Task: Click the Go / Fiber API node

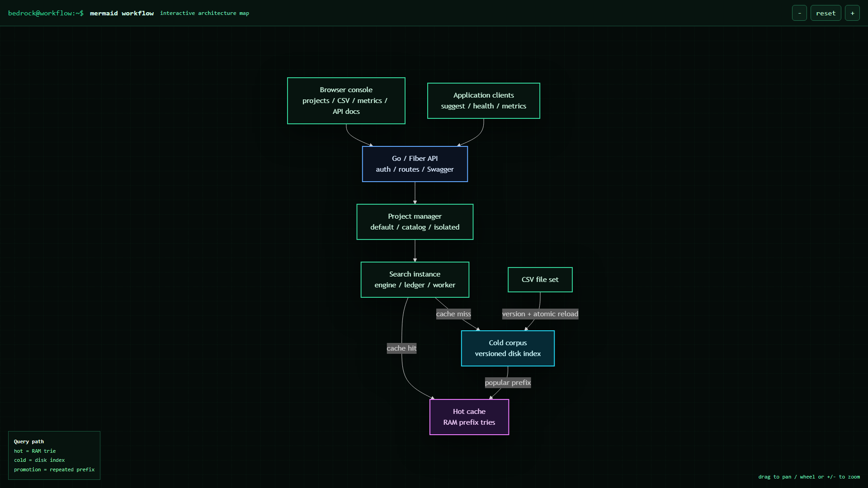Action: point(415,164)
